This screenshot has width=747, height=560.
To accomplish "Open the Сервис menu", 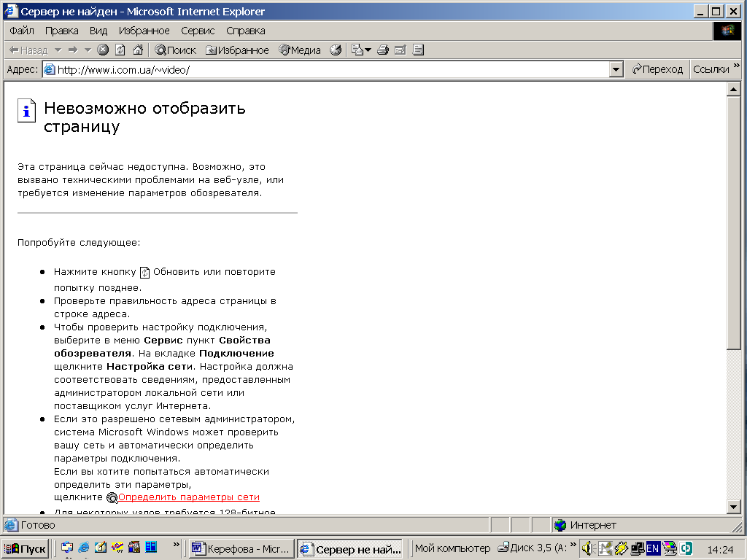I will click(x=198, y=31).
